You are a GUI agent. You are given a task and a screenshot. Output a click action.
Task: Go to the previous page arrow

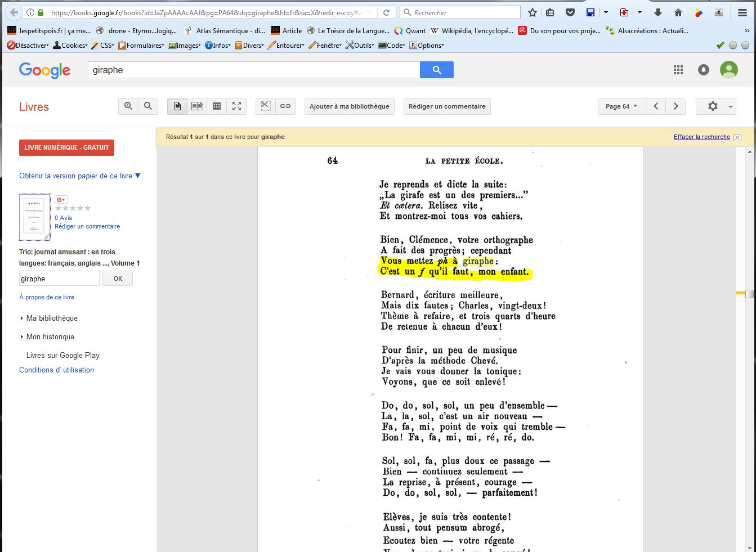click(x=656, y=106)
